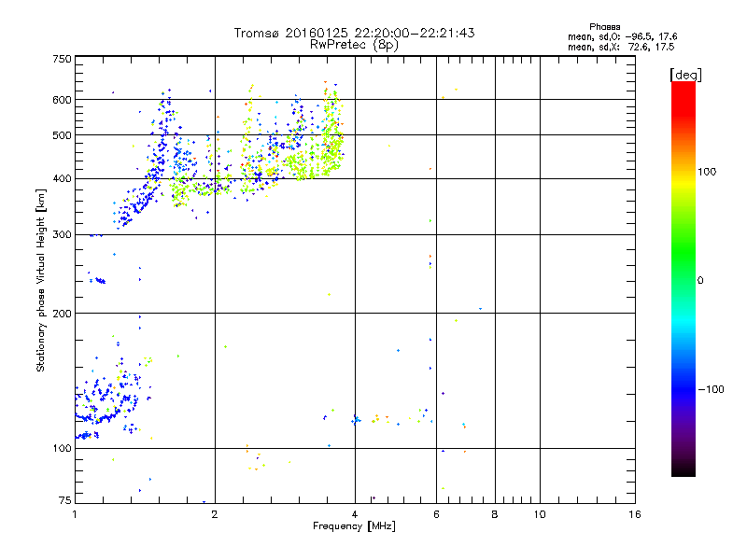Click the 'RwPretec (8p)' subtitle
The image size is (747, 560).
354,45
